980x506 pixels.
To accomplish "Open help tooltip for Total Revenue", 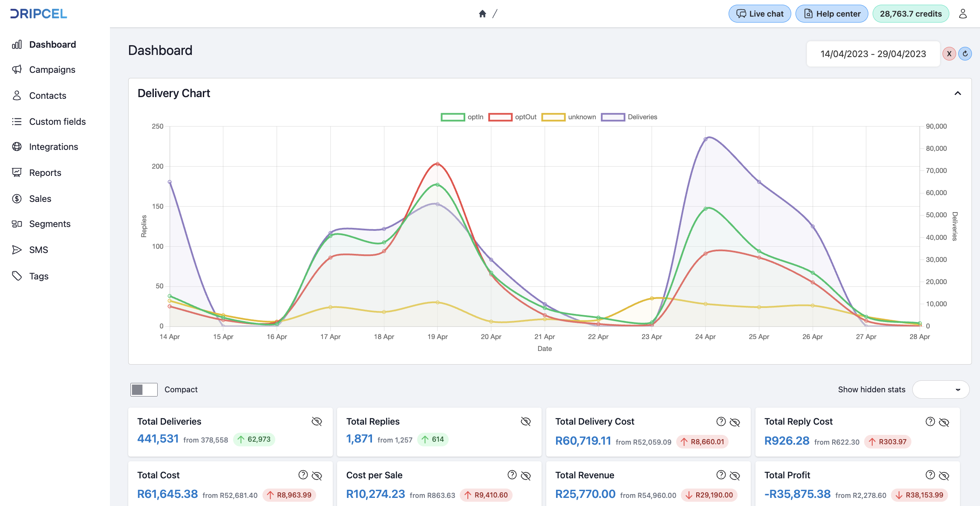I will coord(721,475).
